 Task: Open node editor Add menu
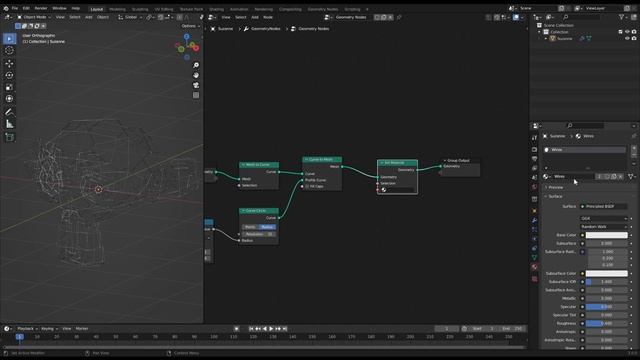tap(255, 17)
